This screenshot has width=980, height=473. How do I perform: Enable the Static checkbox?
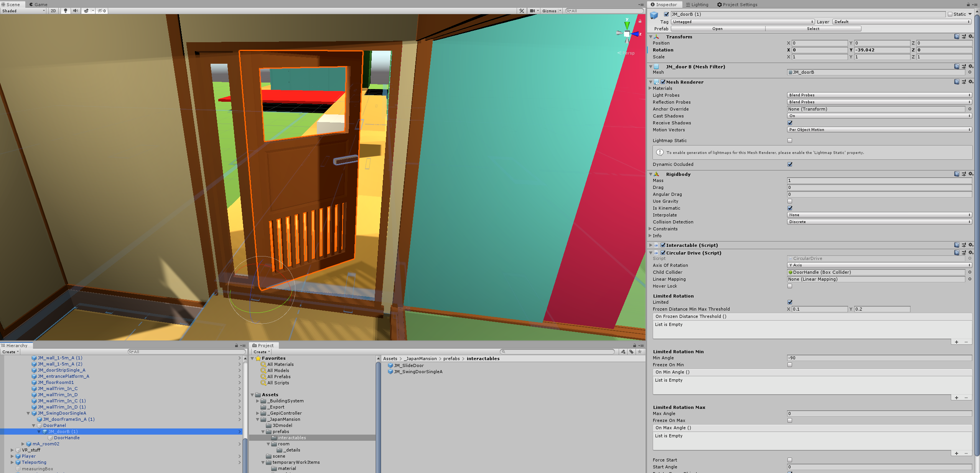click(x=950, y=14)
